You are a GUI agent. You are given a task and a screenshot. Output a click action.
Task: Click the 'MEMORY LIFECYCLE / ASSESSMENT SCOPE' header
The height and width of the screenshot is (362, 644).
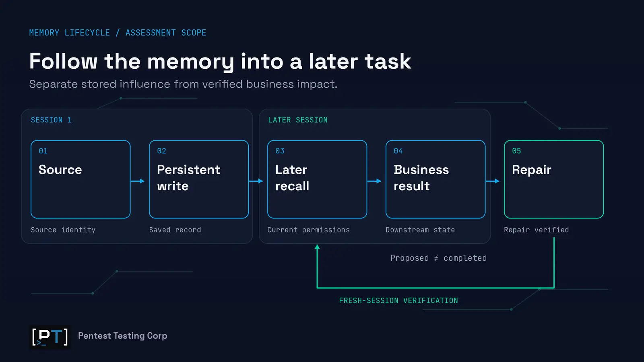[x=118, y=33]
